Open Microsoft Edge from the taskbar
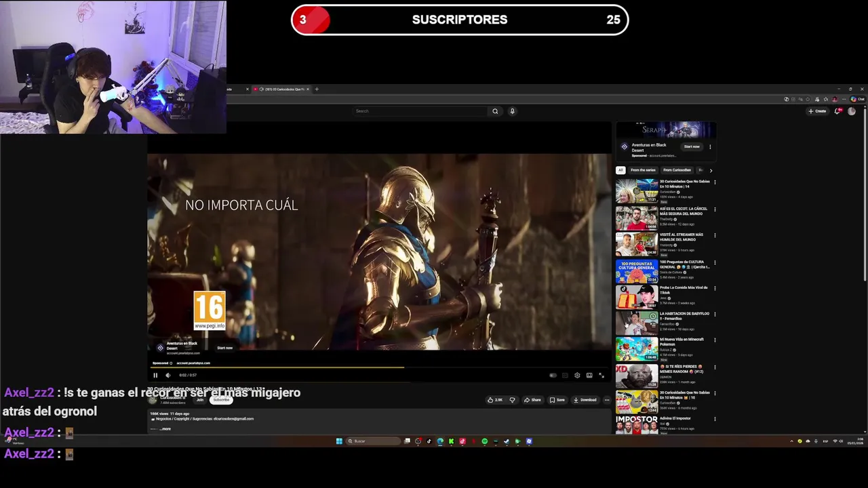 (440, 441)
